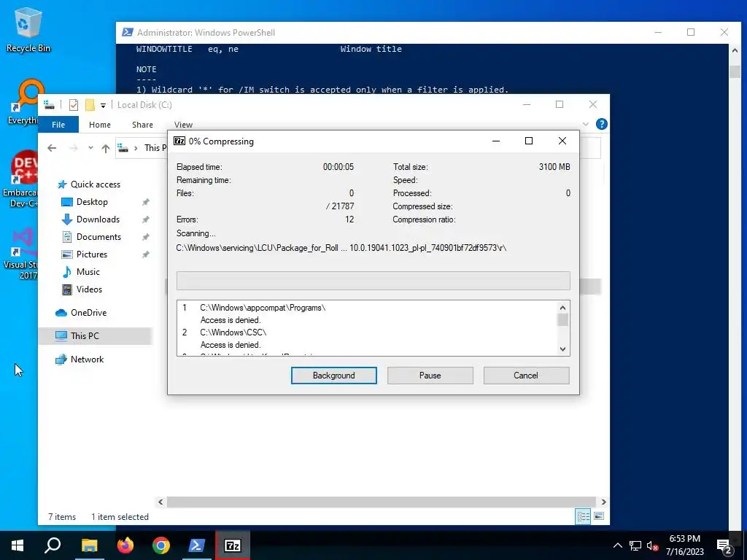Switch Explorer to details view
The width and height of the screenshot is (747, 560).
583,516
